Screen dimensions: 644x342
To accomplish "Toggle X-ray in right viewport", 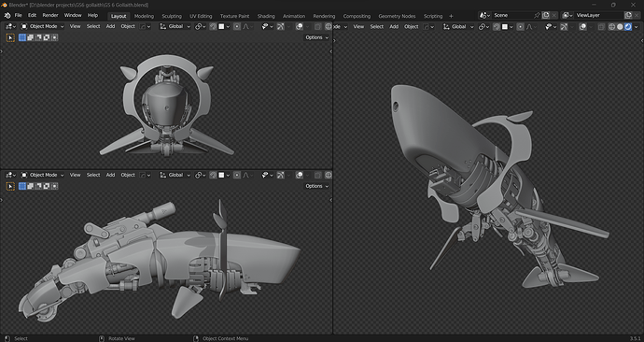I will click(601, 27).
